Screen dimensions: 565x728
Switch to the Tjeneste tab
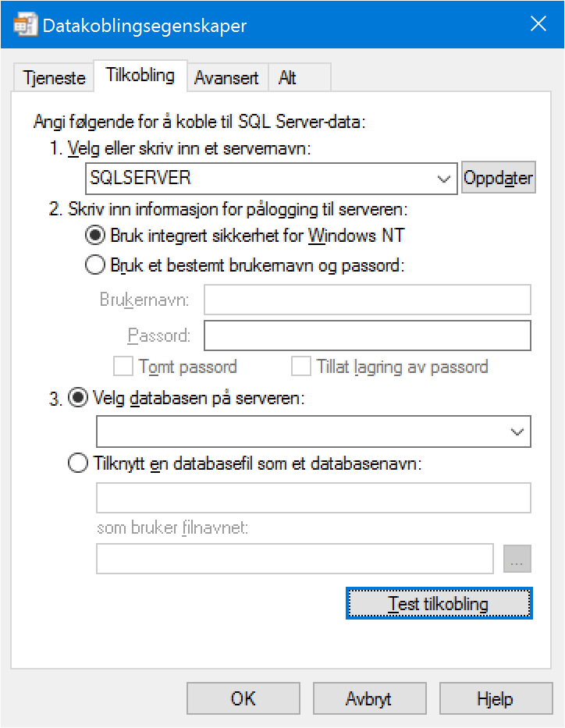pyautogui.click(x=54, y=77)
